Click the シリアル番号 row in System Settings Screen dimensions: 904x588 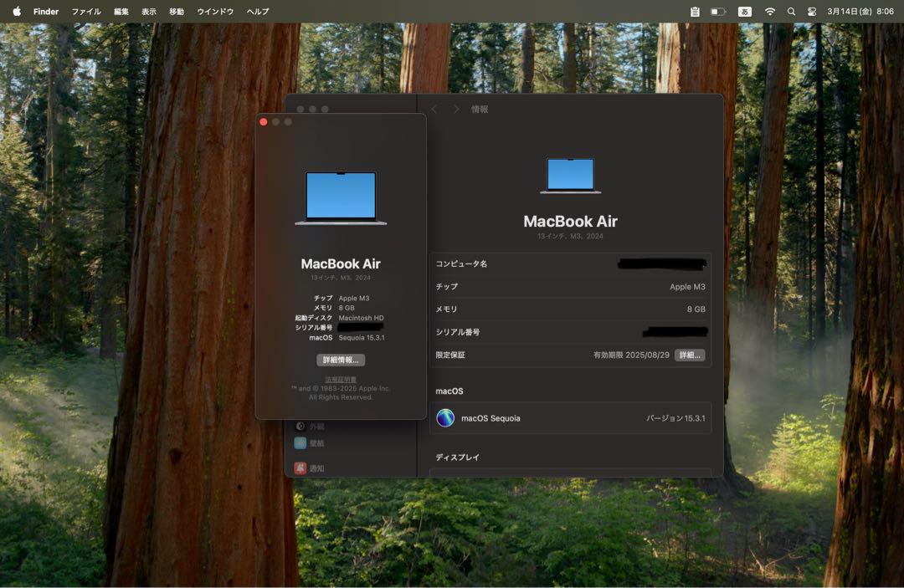coord(570,332)
